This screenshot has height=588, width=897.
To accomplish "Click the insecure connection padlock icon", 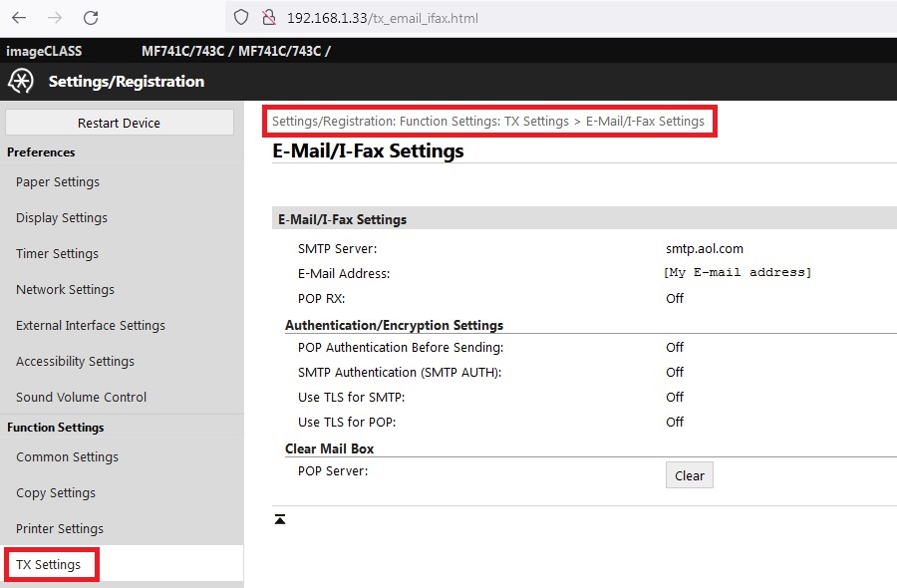I will pos(266,18).
